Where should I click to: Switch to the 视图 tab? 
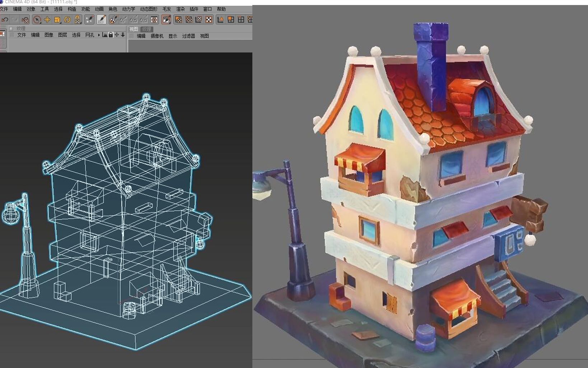[134, 29]
